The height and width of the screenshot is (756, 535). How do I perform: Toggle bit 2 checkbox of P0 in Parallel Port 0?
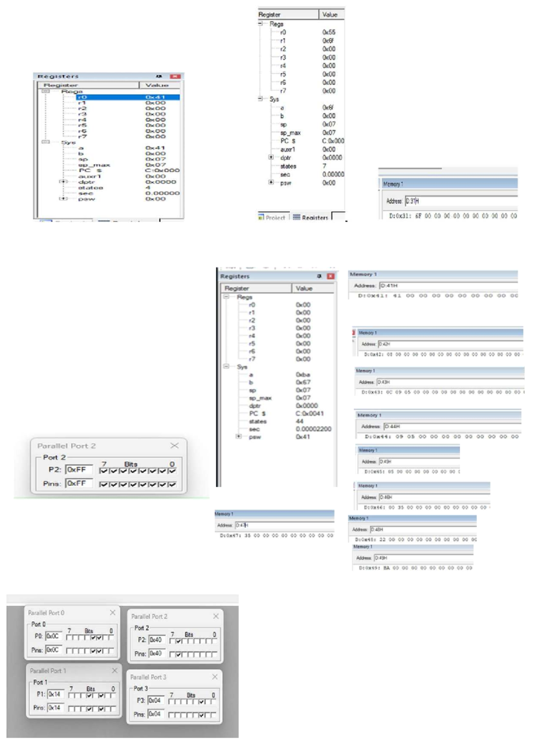(99, 637)
